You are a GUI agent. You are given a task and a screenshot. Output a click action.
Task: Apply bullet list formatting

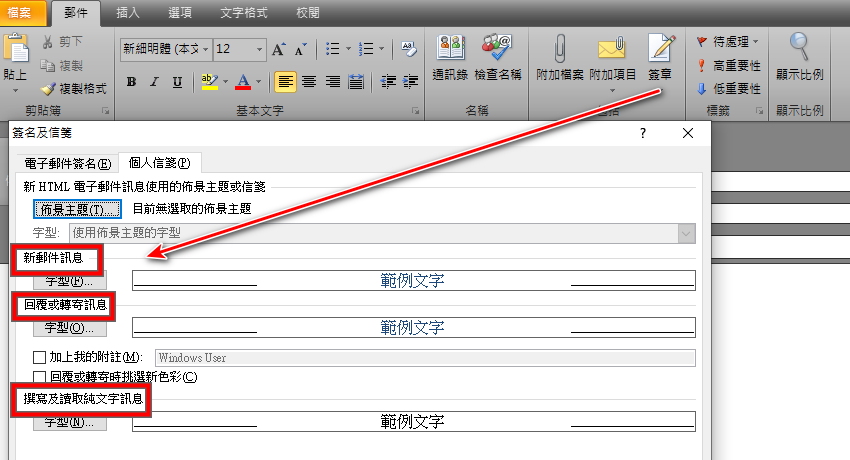point(332,49)
